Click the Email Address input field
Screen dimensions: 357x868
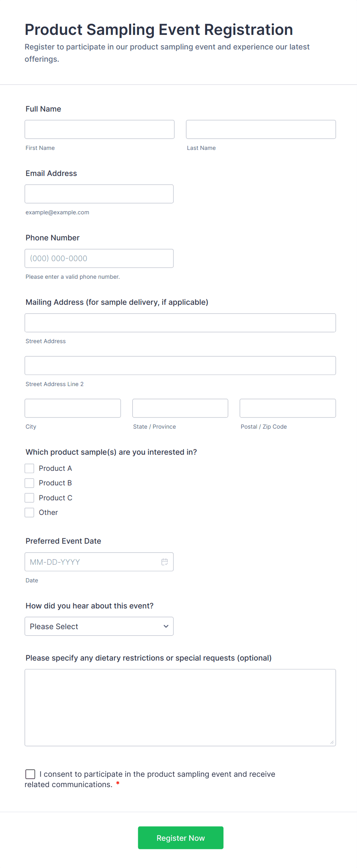coord(99,194)
